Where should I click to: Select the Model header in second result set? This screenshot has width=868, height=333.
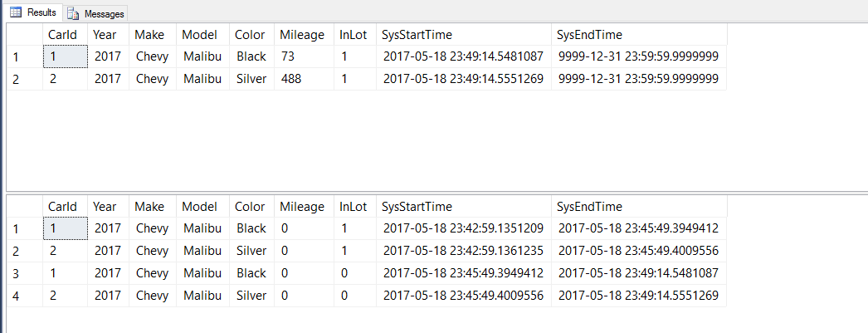click(x=199, y=207)
